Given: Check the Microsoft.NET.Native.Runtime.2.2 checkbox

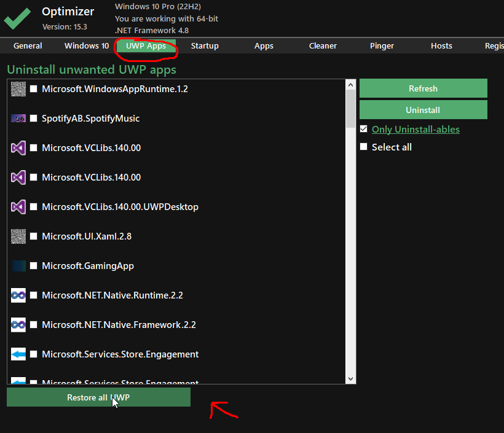Looking at the screenshot, I should click(x=33, y=295).
